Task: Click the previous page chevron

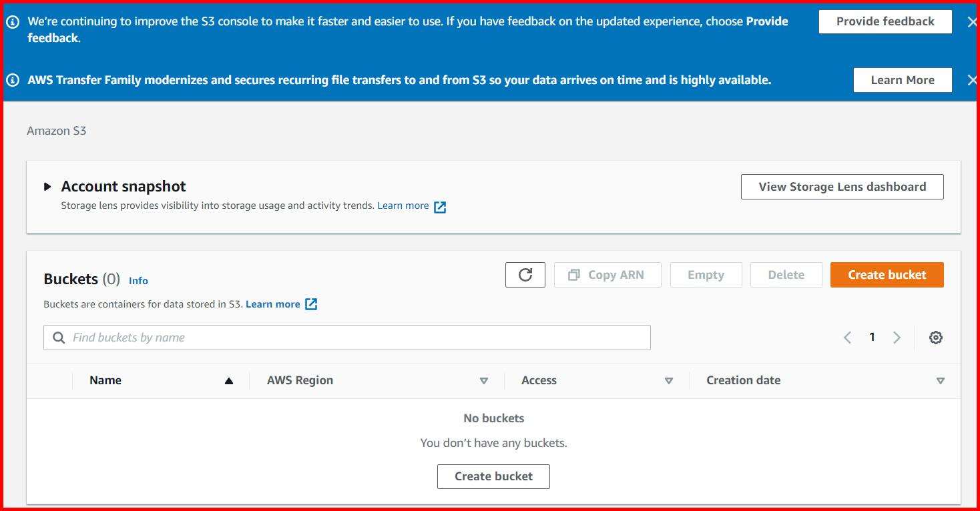Action: pyautogui.click(x=847, y=337)
